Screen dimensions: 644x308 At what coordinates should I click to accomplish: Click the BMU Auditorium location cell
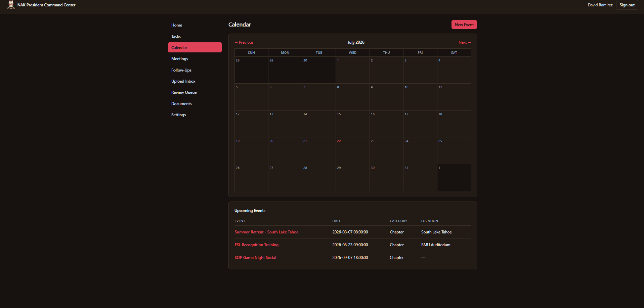coord(436,245)
